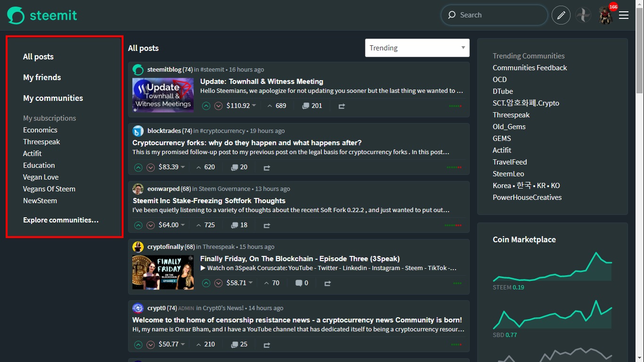Show the 725 votes on Softfork post
The width and height of the screenshot is (644, 362).
(205, 225)
